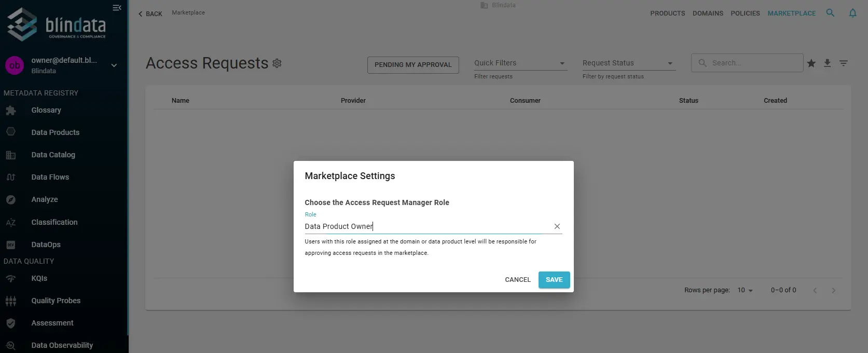This screenshot has height=353, width=868.
Task: Click PENDING MY APPROVAL button
Action: [x=413, y=65]
